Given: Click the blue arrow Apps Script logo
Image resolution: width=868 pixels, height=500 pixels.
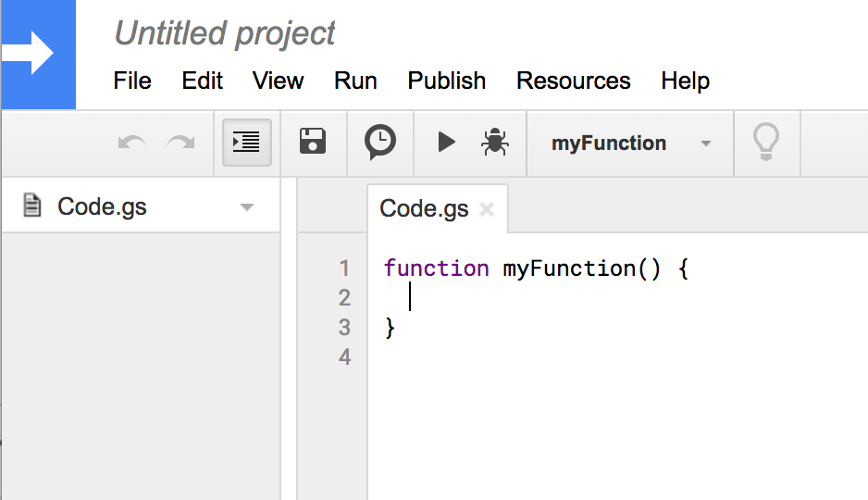Looking at the screenshot, I should click(38, 54).
